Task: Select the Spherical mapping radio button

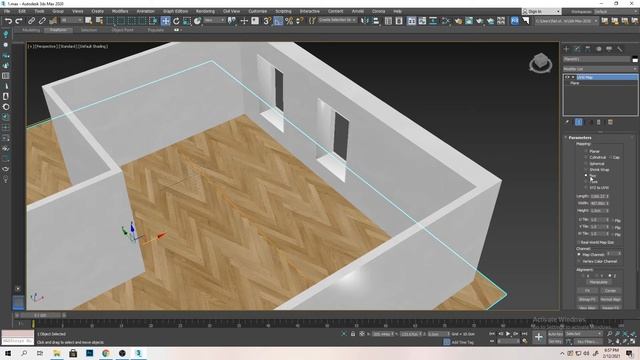Action: tap(586, 163)
